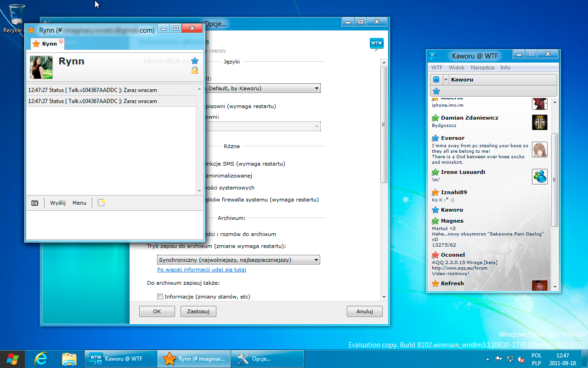Click the Opcje dialog vertical scrollbar thumb
The height and width of the screenshot is (368, 588).
coord(384,125)
